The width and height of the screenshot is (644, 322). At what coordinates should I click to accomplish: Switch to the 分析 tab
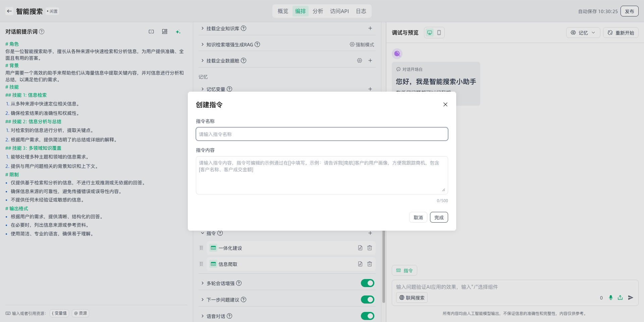click(x=318, y=11)
